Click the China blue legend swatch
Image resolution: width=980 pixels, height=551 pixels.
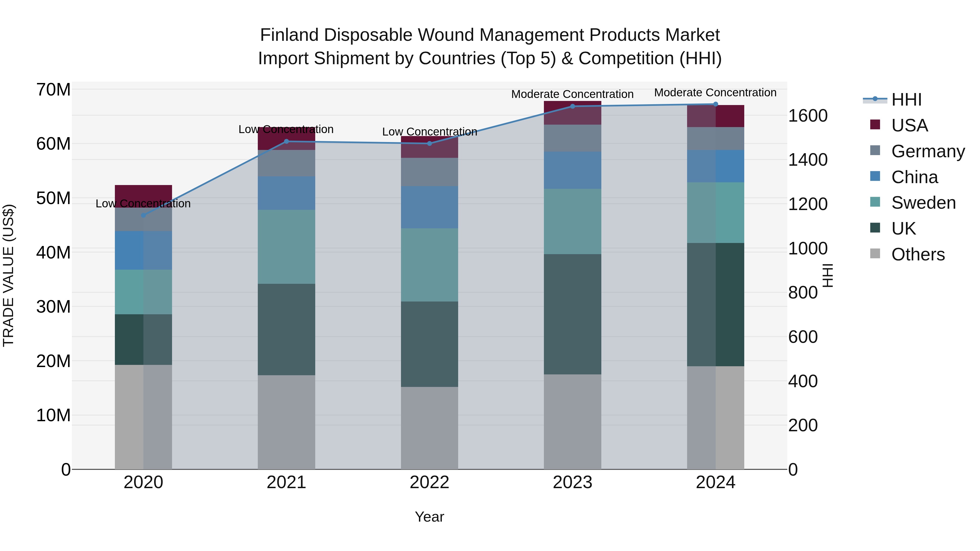tap(875, 176)
